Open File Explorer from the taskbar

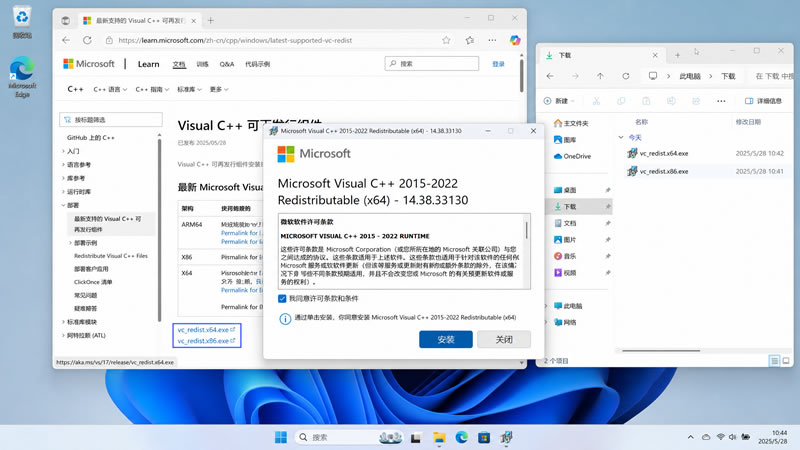[439, 437]
